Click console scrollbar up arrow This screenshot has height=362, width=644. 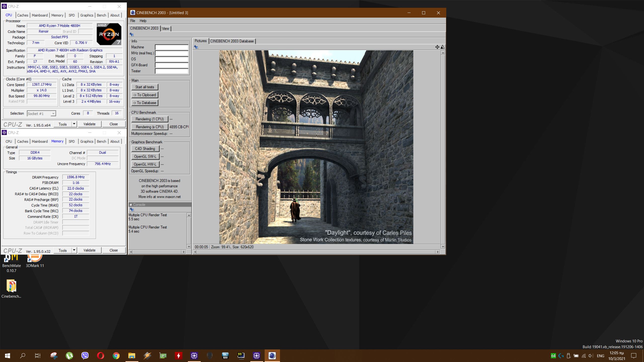(189, 215)
